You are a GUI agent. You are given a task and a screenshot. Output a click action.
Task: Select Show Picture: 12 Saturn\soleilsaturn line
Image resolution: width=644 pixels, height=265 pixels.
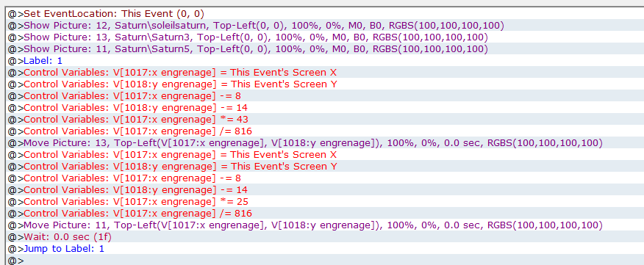pyautogui.click(x=324, y=26)
